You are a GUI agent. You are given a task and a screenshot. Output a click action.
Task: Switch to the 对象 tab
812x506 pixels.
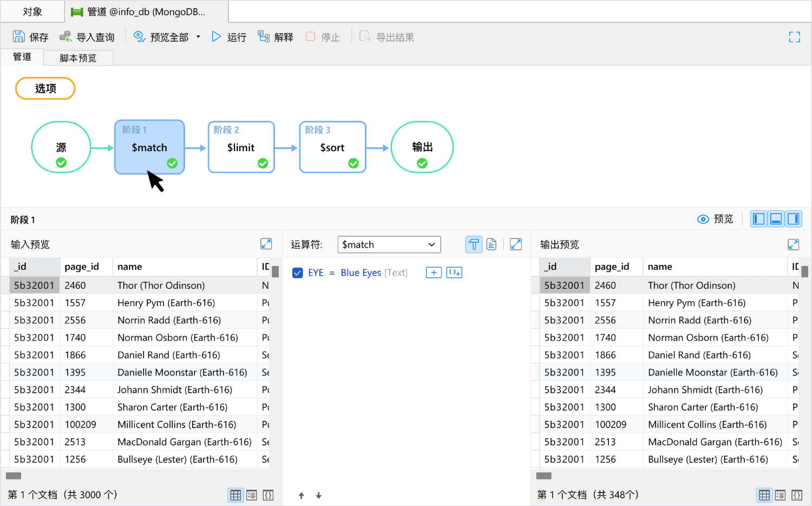point(32,11)
